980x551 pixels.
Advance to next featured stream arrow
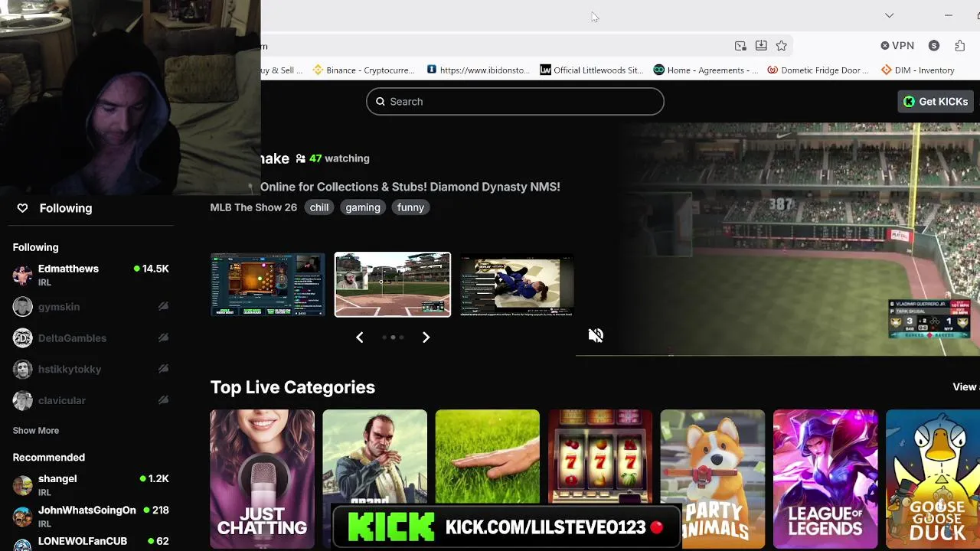[426, 337]
